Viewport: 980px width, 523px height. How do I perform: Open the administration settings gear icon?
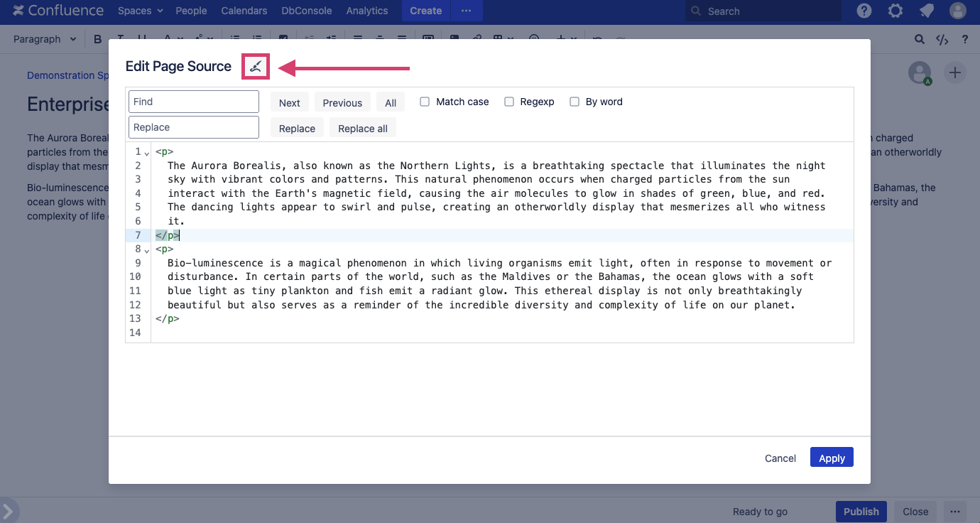pyautogui.click(x=895, y=11)
